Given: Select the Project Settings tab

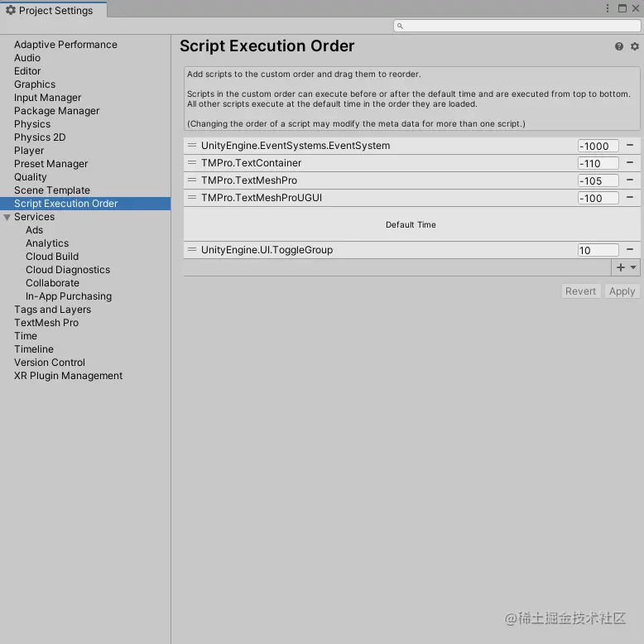Looking at the screenshot, I should tap(54, 10).
